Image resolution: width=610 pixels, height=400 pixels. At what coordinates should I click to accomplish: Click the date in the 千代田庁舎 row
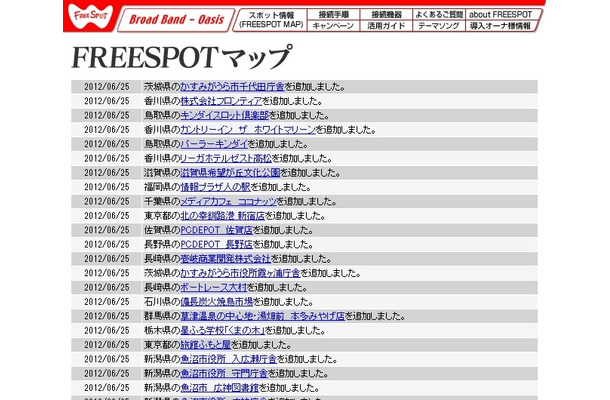click(x=107, y=87)
